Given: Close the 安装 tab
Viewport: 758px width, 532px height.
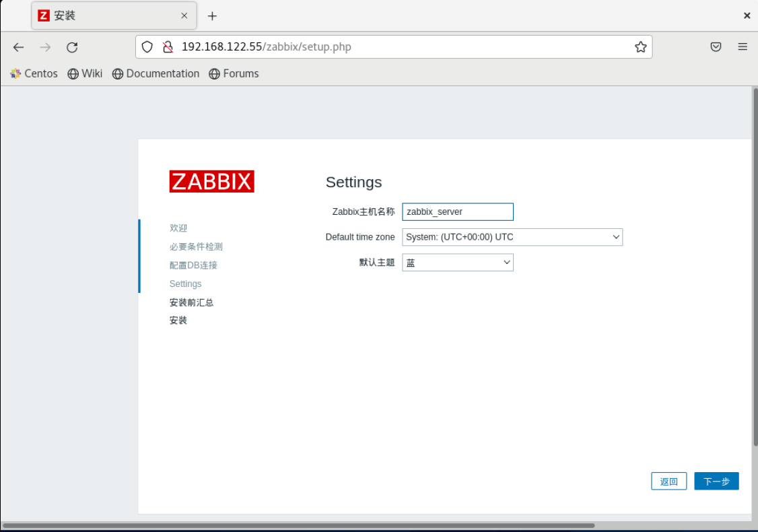Looking at the screenshot, I should coord(184,16).
